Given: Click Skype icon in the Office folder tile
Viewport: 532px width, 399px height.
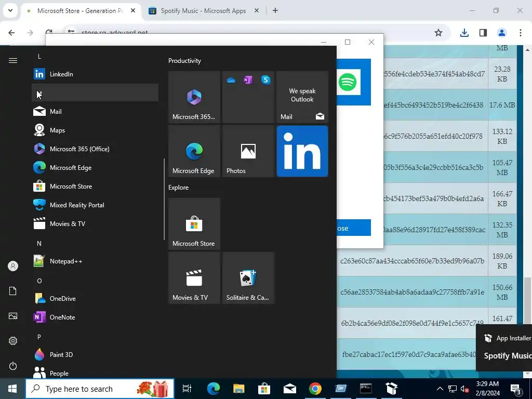Looking at the screenshot, I should click(x=265, y=80).
